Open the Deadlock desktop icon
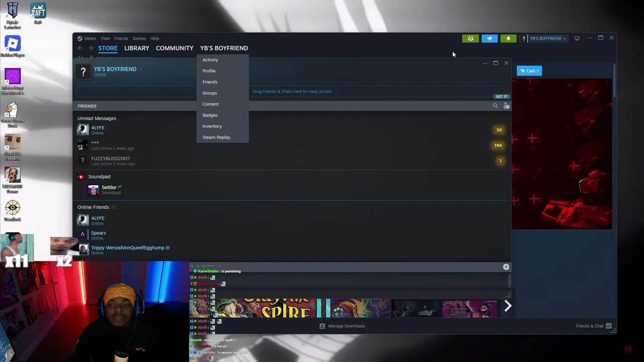644x362 pixels. [x=13, y=211]
